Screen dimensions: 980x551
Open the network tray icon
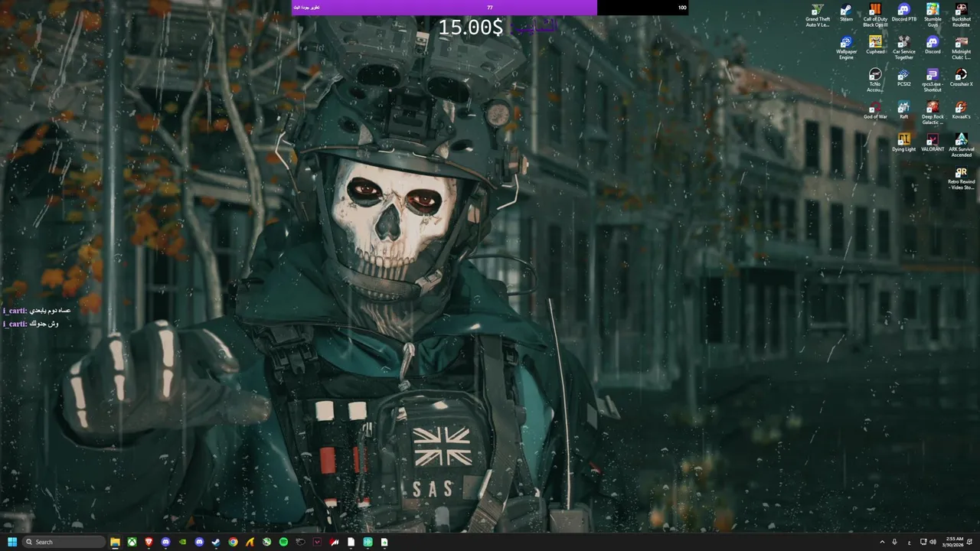(x=923, y=542)
